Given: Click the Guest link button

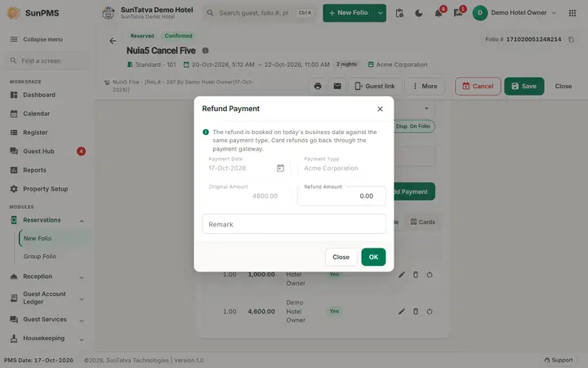Looking at the screenshot, I should coord(375,86).
